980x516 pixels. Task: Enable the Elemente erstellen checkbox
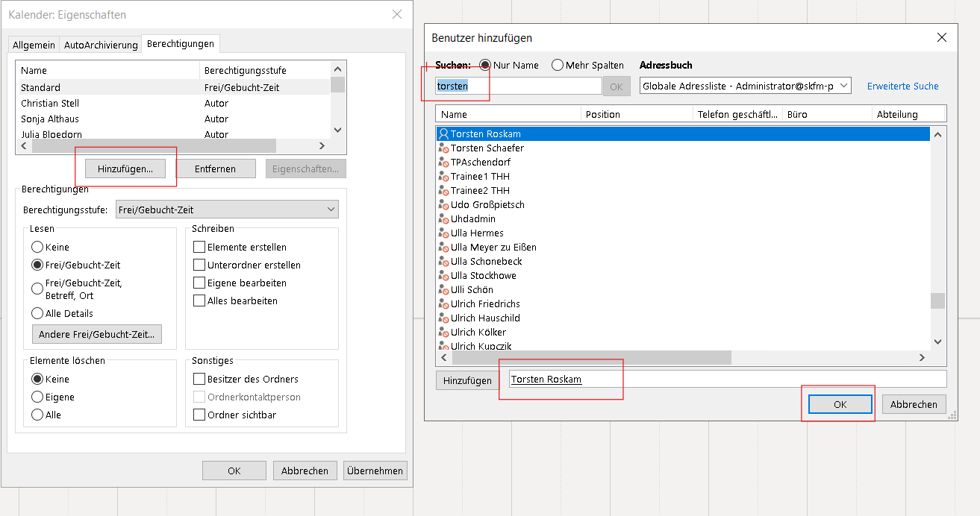pyautogui.click(x=199, y=247)
